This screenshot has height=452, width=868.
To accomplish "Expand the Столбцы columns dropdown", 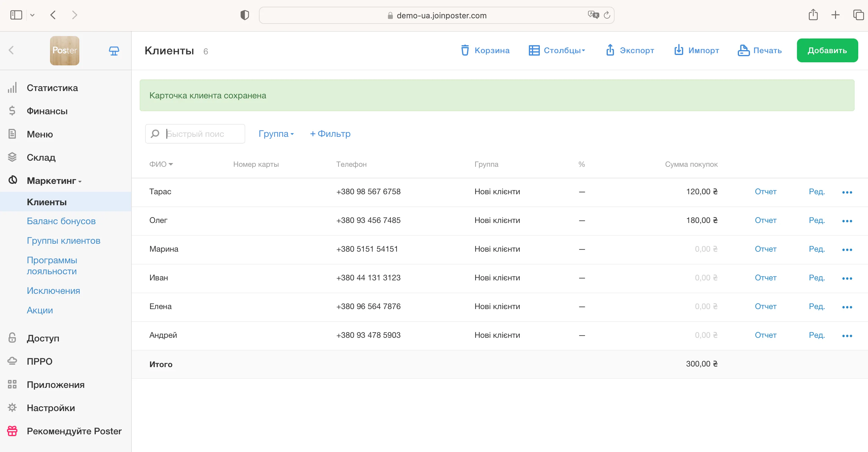I will point(557,50).
